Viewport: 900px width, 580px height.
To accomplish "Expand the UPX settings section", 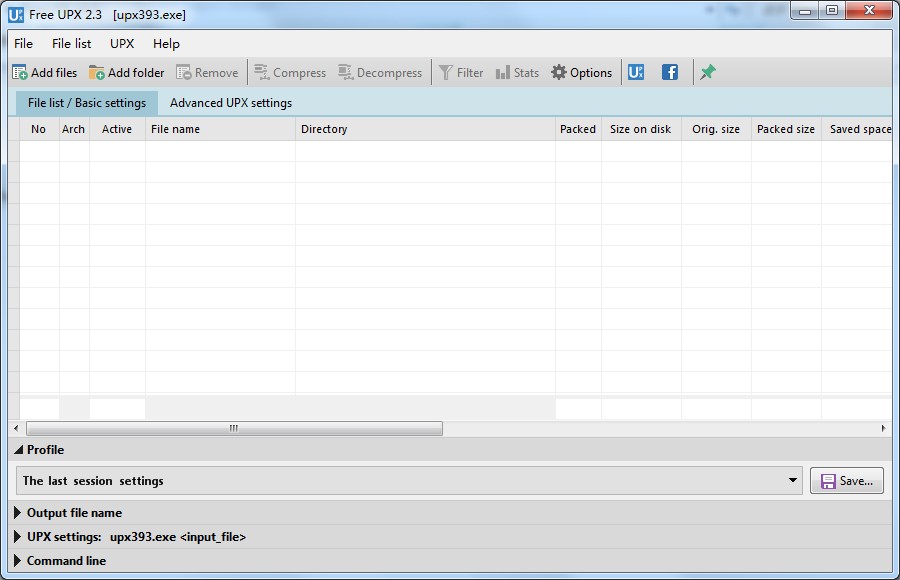I will pyautogui.click(x=19, y=537).
